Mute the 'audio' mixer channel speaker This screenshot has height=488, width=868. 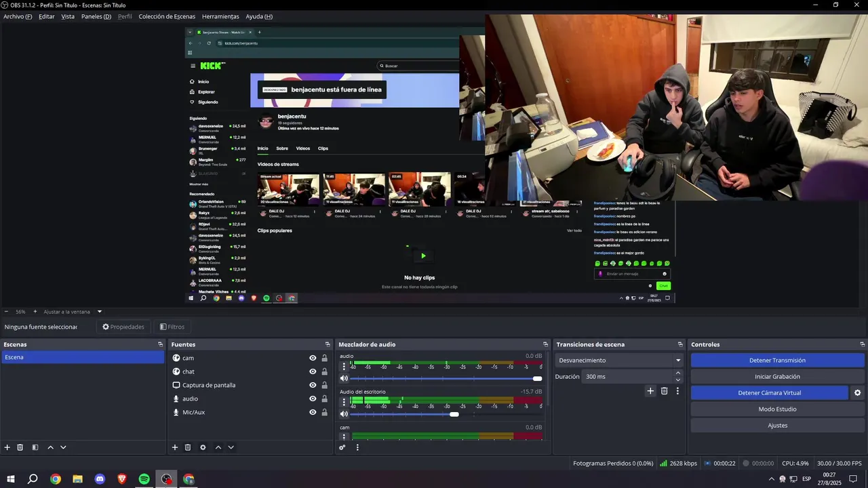coord(344,378)
